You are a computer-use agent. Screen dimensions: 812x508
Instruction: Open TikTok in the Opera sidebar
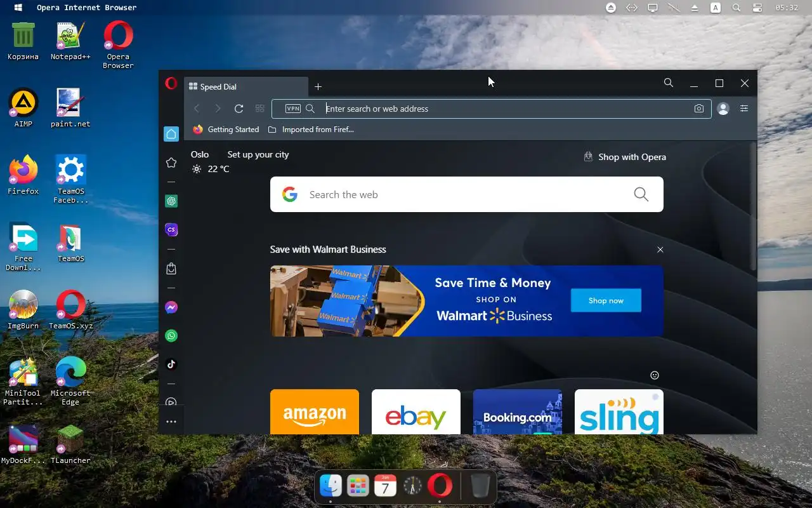pos(171,364)
